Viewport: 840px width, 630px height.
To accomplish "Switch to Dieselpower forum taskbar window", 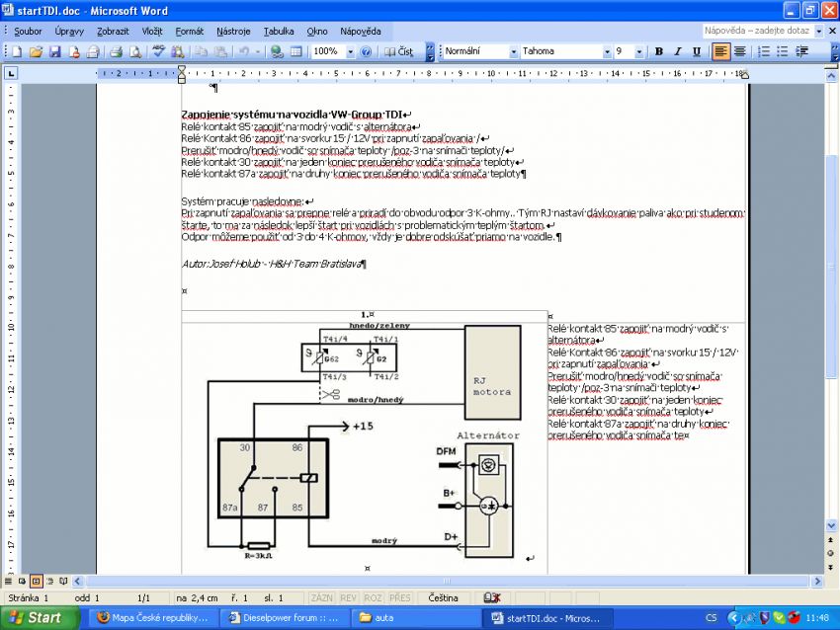I will coord(284,618).
